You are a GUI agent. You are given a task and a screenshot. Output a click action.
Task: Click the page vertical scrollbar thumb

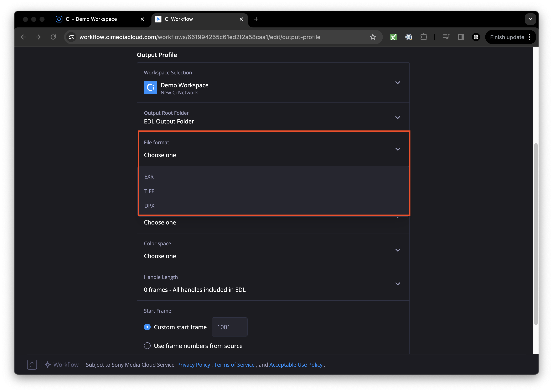pos(536,234)
